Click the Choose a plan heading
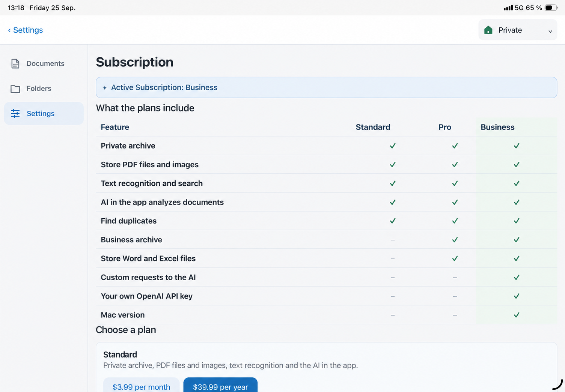 (126, 330)
